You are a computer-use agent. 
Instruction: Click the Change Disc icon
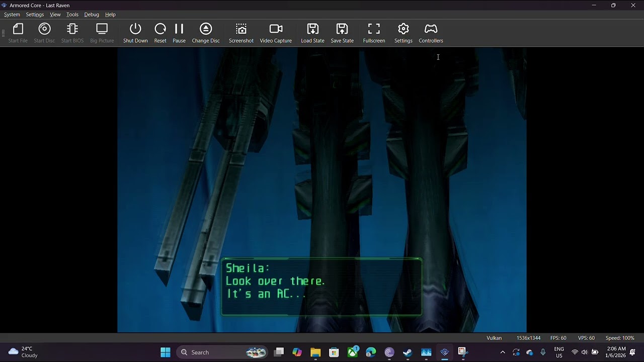coord(206,33)
